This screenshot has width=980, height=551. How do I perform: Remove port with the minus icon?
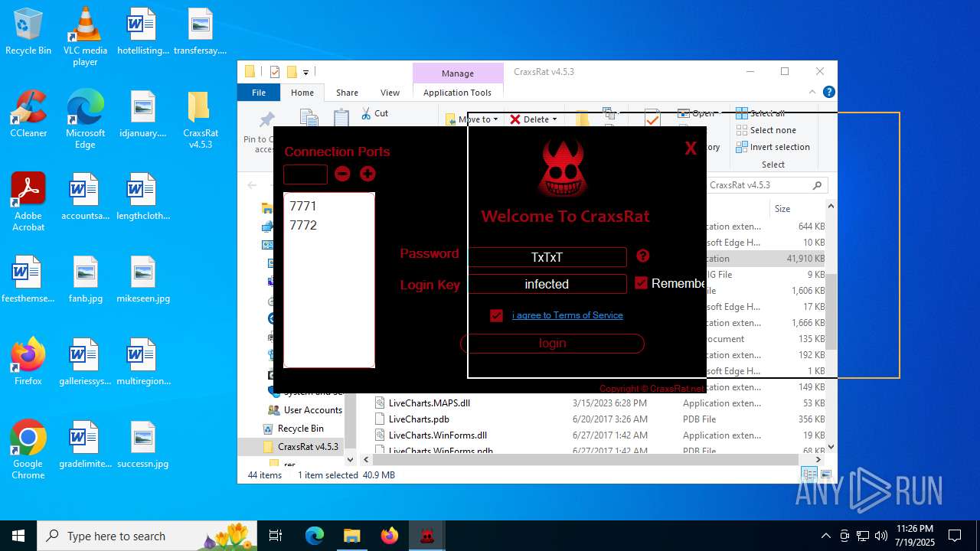[x=342, y=174]
